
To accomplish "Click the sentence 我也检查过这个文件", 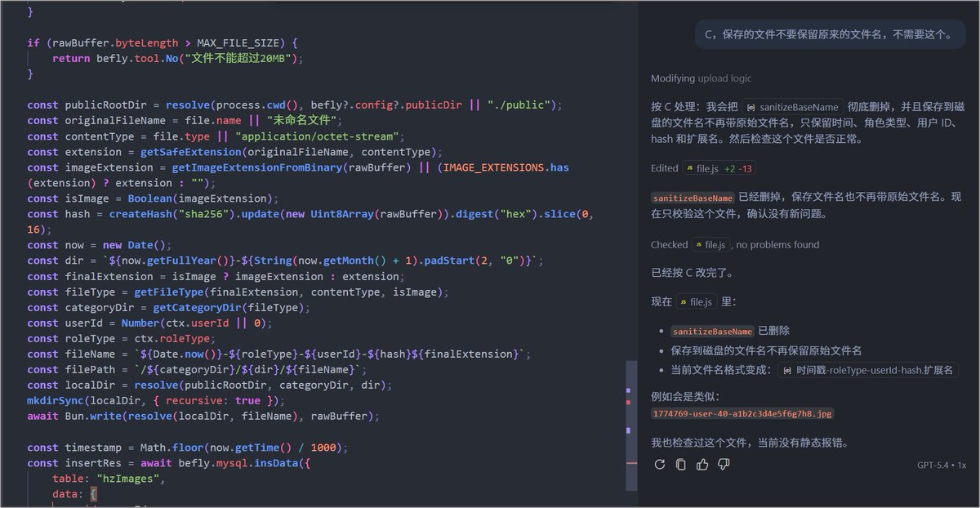I will click(x=750, y=443).
